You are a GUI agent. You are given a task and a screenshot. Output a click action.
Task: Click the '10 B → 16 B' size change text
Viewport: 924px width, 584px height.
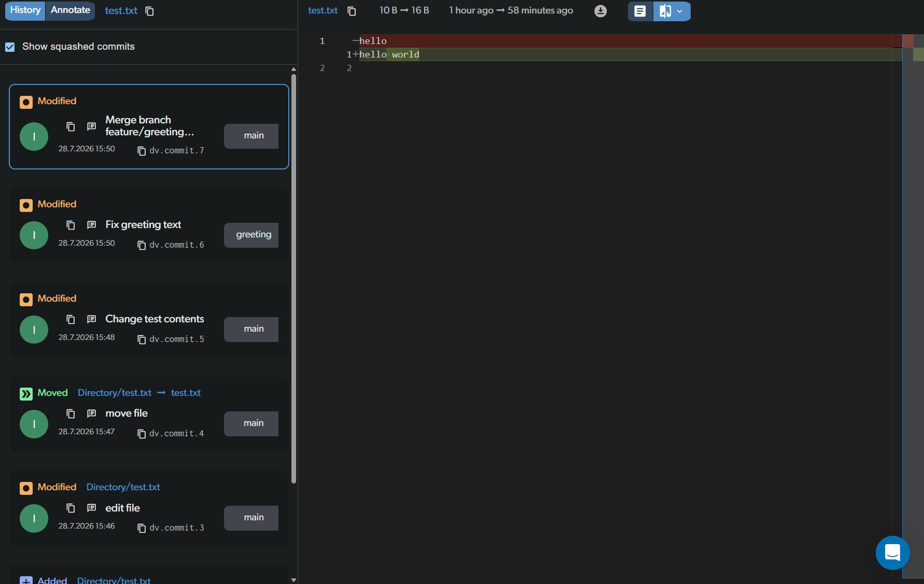pos(404,10)
